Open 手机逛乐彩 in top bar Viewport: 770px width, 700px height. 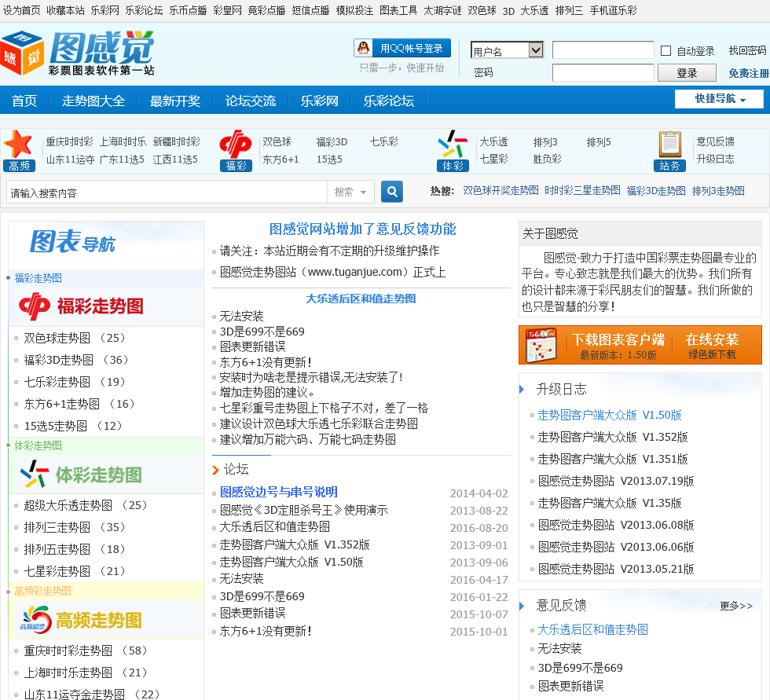(613, 10)
